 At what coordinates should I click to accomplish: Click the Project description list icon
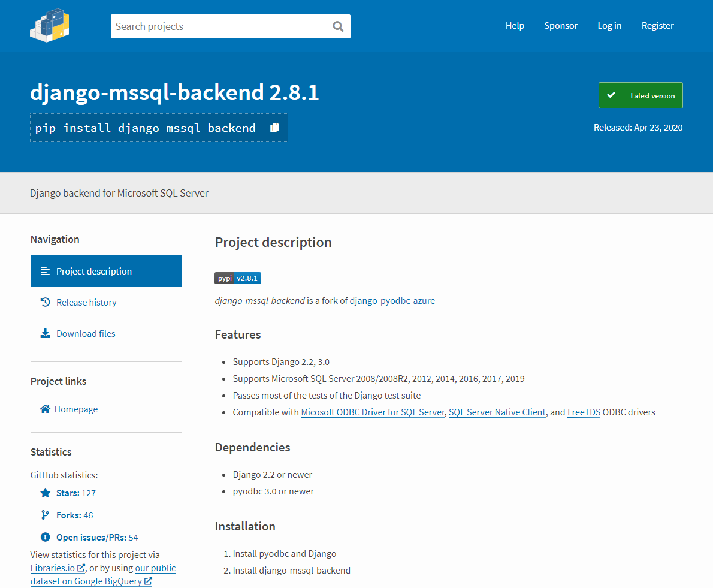tap(45, 271)
